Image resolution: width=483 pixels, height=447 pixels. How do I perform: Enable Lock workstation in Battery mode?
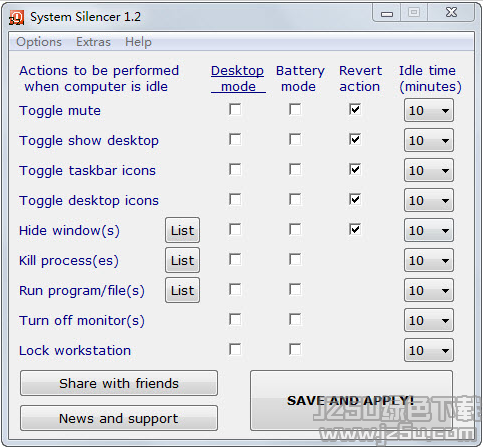pyautogui.click(x=295, y=349)
